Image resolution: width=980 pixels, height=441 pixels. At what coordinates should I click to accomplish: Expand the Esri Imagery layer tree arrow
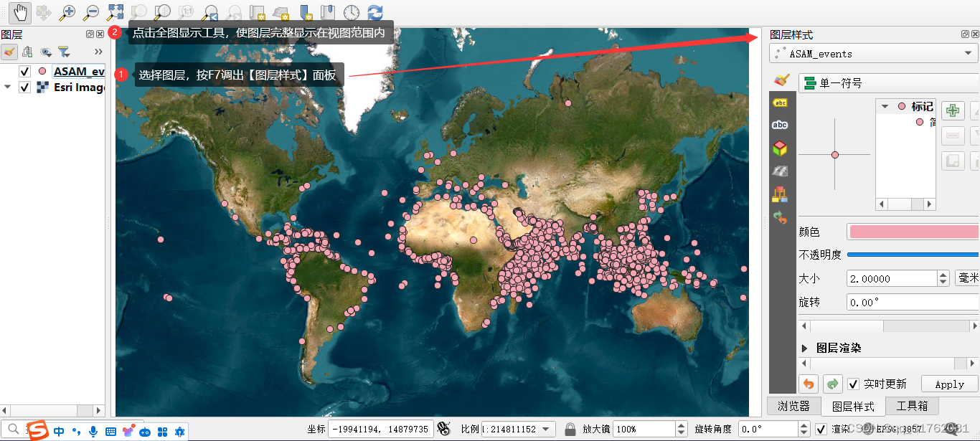click(x=8, y=87)
